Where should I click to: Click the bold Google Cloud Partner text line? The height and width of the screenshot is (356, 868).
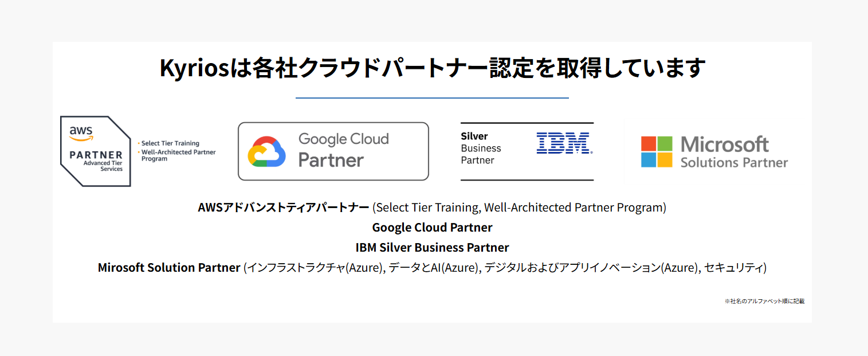tap(432, 228)
